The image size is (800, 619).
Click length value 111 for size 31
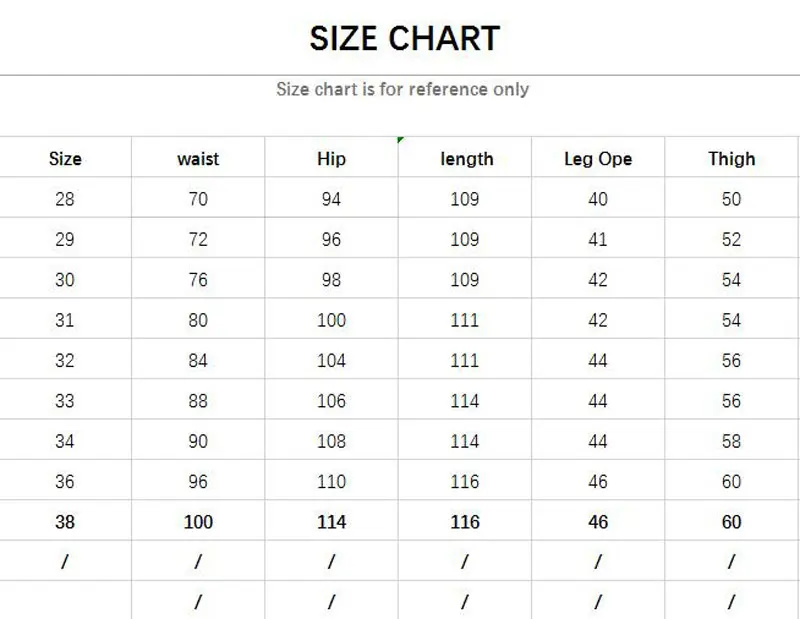465,320
